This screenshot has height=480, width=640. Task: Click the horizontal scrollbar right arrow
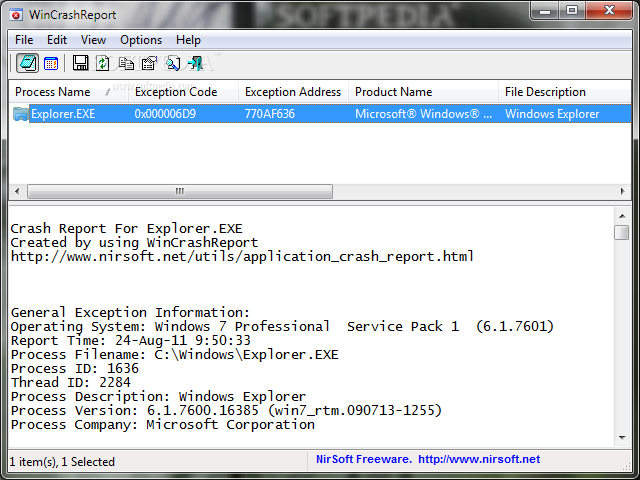click(x=622, y=191)
